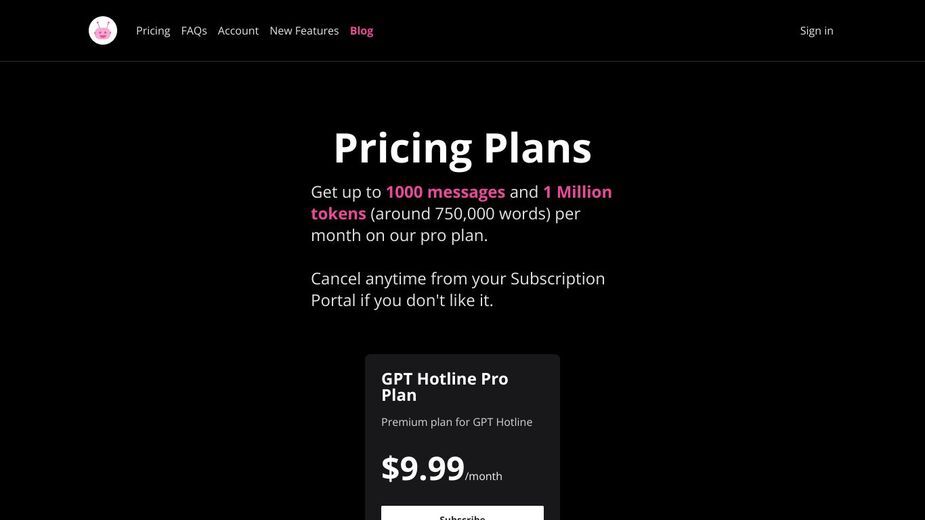Click the pink 1 Million tokens text
Viewport: 925px width, 520px height.
pos(578,192)
